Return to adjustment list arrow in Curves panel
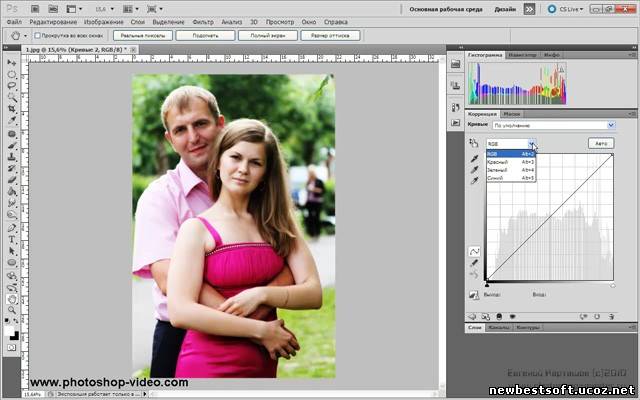 click(x=472, y=316)
